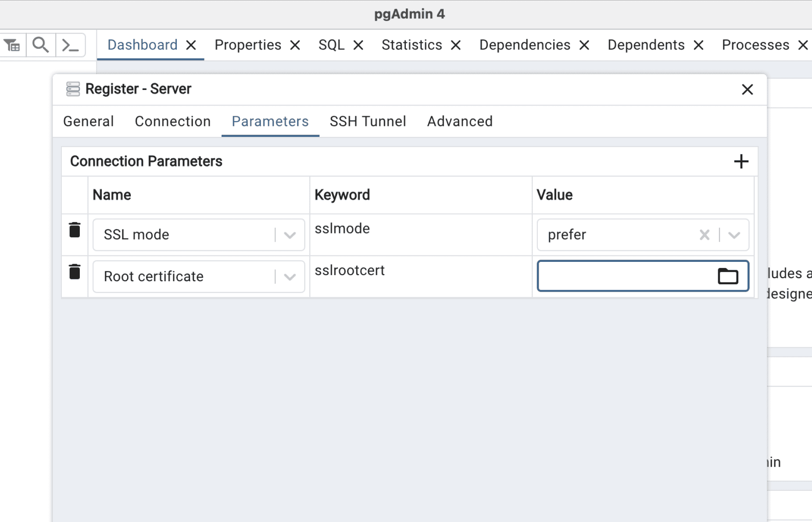Close the Processes tab

tap(803, 45)
